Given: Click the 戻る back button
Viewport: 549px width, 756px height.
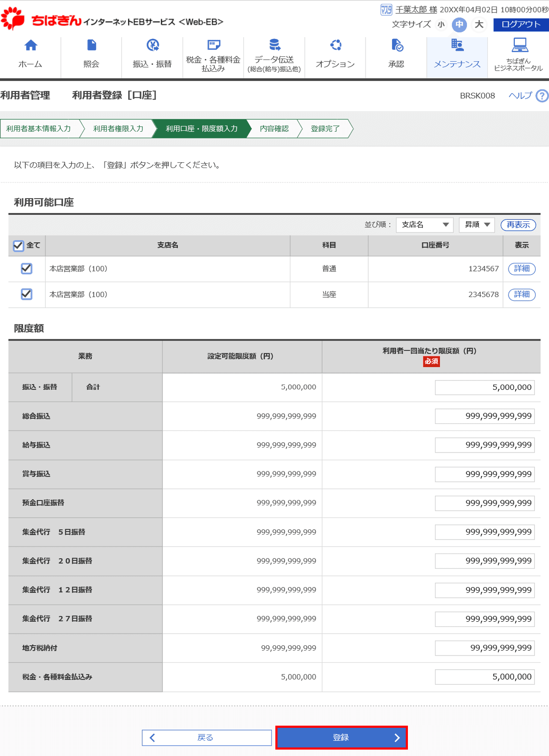Looking at the screenshot, I should pos(207,738).
